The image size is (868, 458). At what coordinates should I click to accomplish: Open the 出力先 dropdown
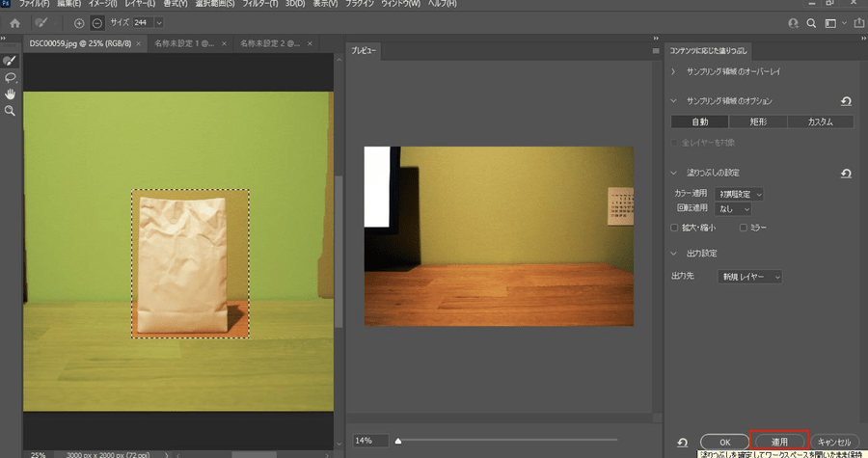[750, 277]
